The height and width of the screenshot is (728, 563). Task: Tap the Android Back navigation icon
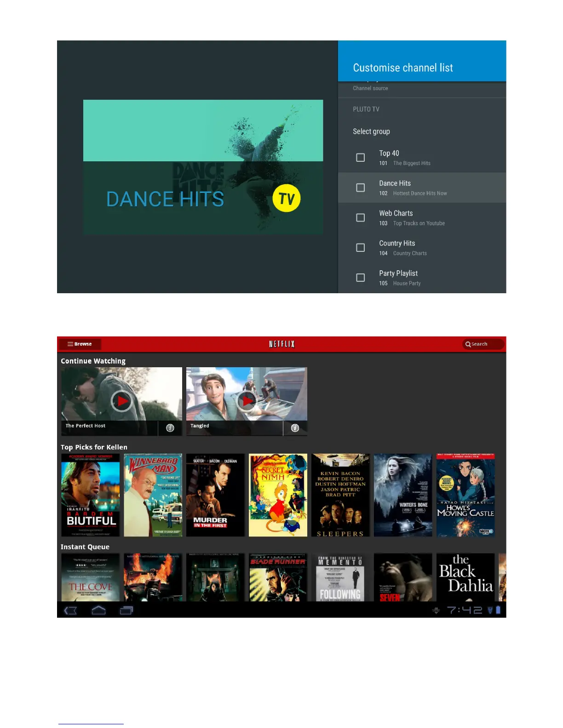pyautogui.click(x=70, y=610)
